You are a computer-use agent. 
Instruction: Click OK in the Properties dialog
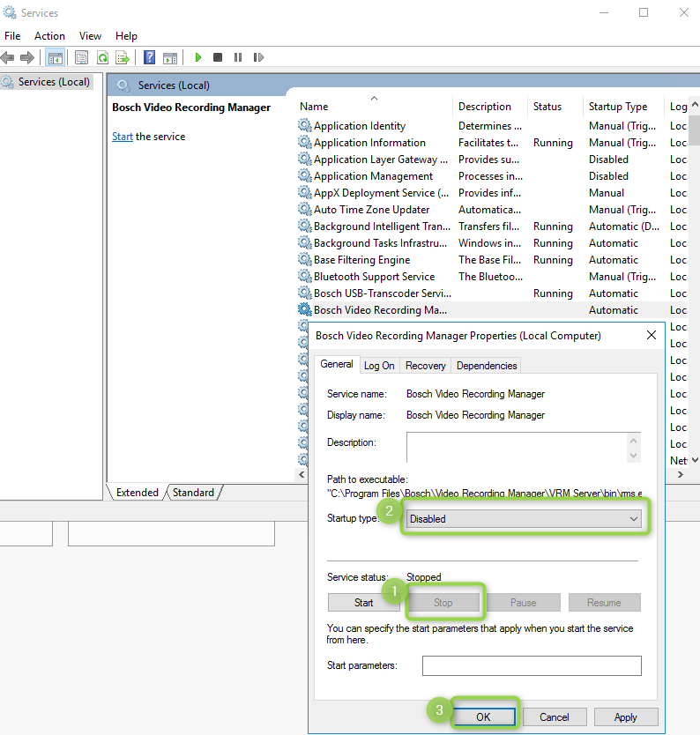tap(483, 716)
